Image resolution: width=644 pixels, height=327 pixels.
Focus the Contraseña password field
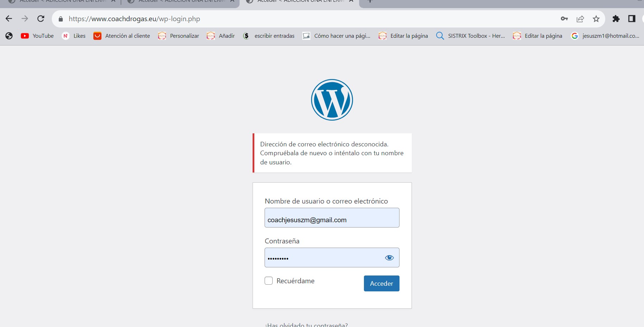pos(332,258)
